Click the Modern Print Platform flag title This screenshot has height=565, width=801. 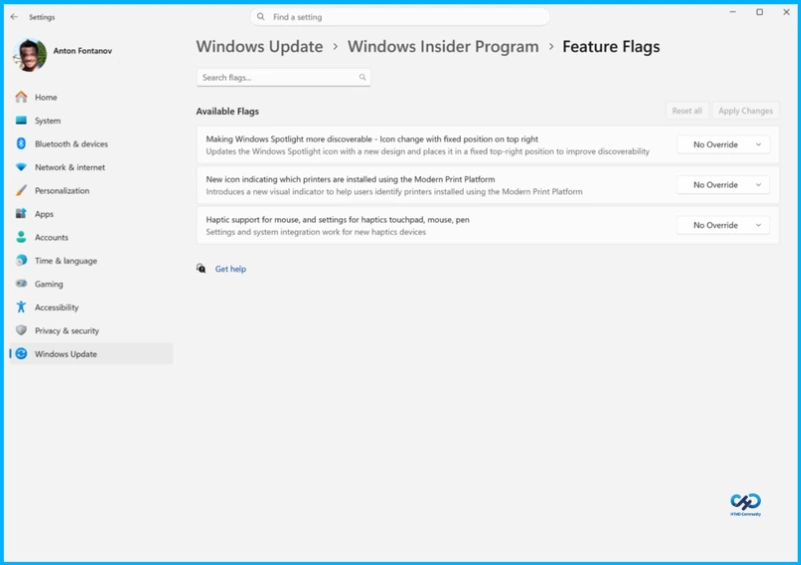pyautogui.click(x=350, y=179)
